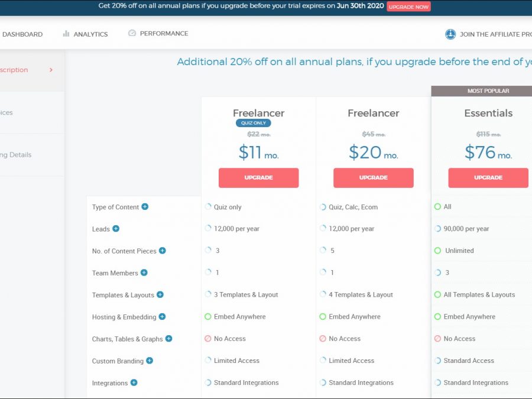Click green Unlimited content pieces icon
The height and width of the screenshot is (399, 532).
point(437,251)
